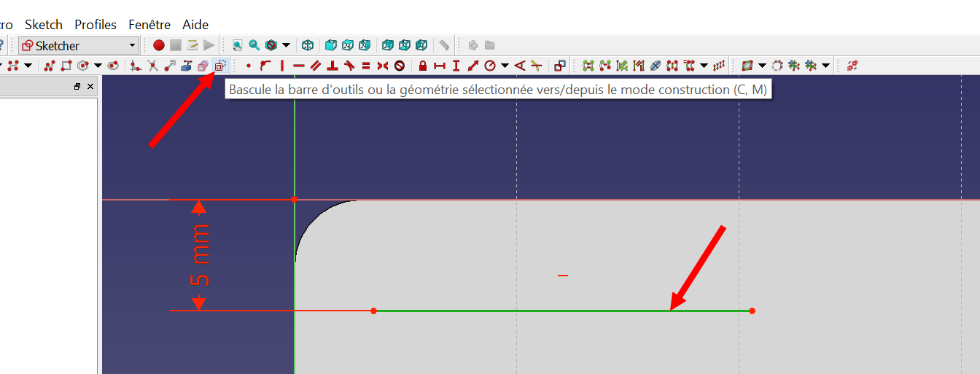The height and width of the screenshot is (374, 980).
Task: Expand the knot multiplicity dropdown arrow
Action: (x=825, y=66)
